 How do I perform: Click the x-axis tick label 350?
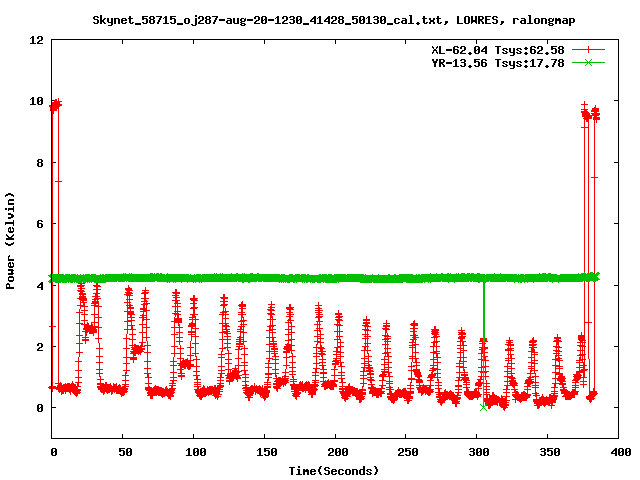click(x=550, y=452)
